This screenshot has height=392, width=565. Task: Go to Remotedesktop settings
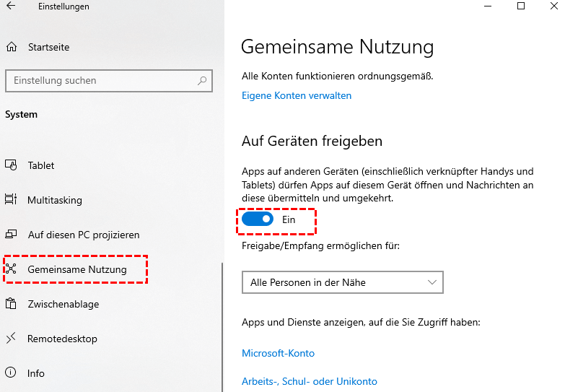click(x=62, y=339)
